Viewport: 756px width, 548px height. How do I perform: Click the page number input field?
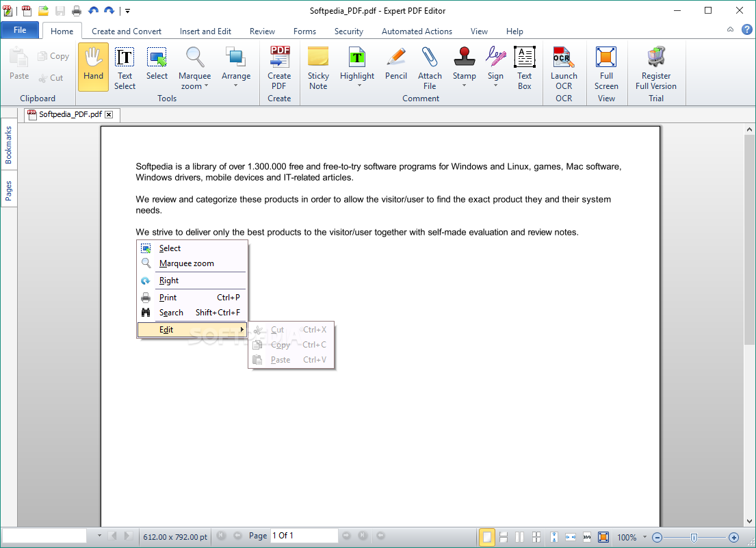(304, 536)
